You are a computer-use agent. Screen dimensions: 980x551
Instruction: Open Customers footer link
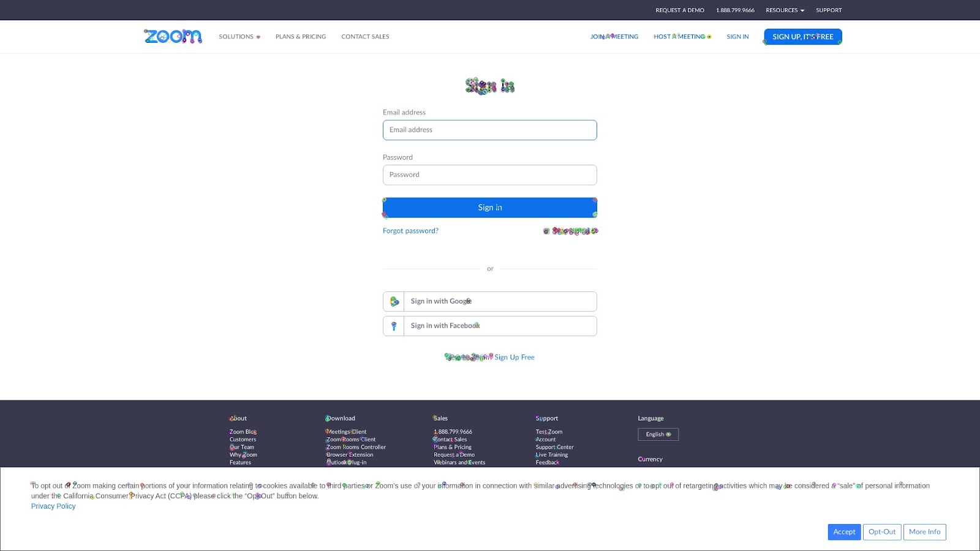[243, 440]
